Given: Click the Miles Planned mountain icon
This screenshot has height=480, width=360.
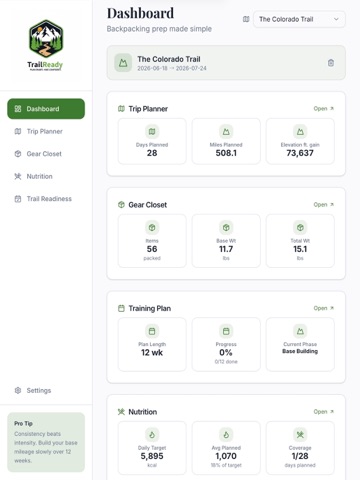Looking at the screenshot, I should tap(226, 132).
